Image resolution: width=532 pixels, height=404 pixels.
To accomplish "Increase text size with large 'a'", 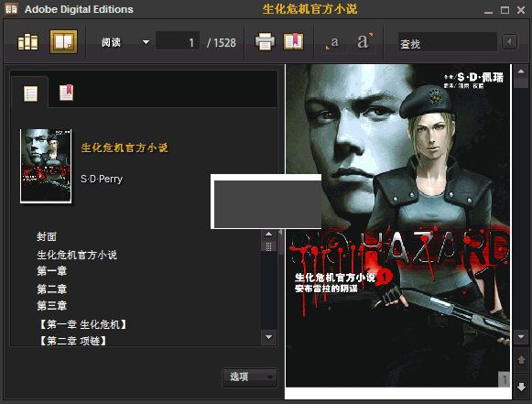I will tap(364, 41).
